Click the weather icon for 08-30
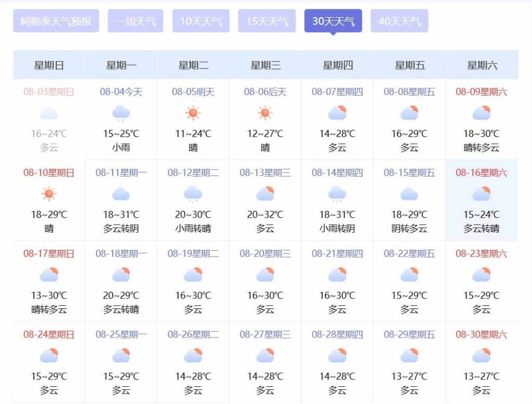532x404 pixels. [482, 356]
